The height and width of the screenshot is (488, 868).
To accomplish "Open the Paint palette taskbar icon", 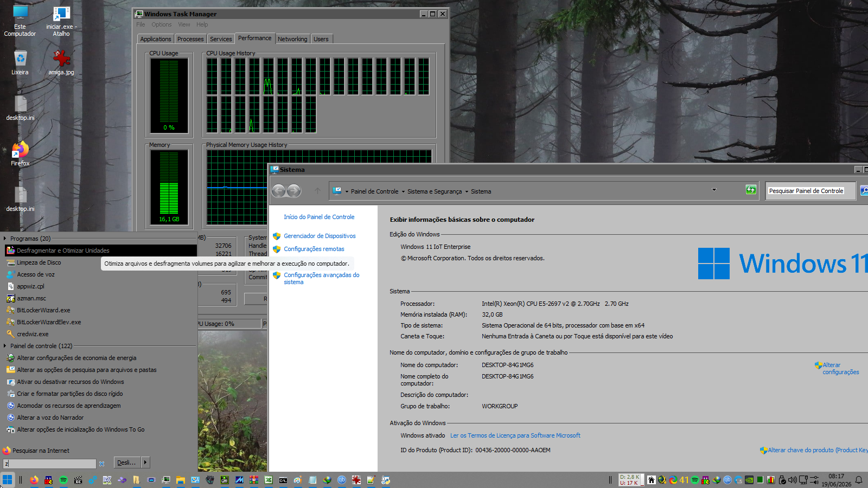I will pyautogui.click(x=298, y=480).
